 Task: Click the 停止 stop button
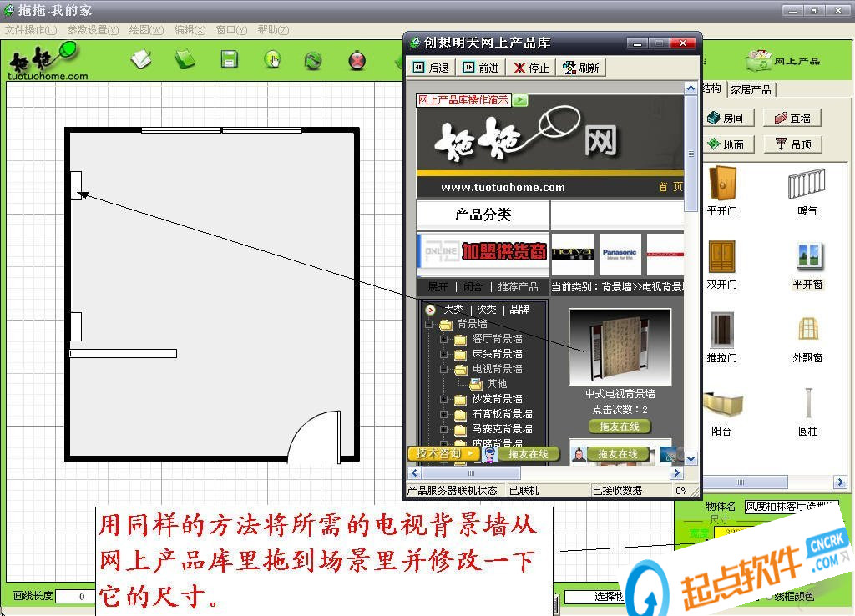coord(532,68)
